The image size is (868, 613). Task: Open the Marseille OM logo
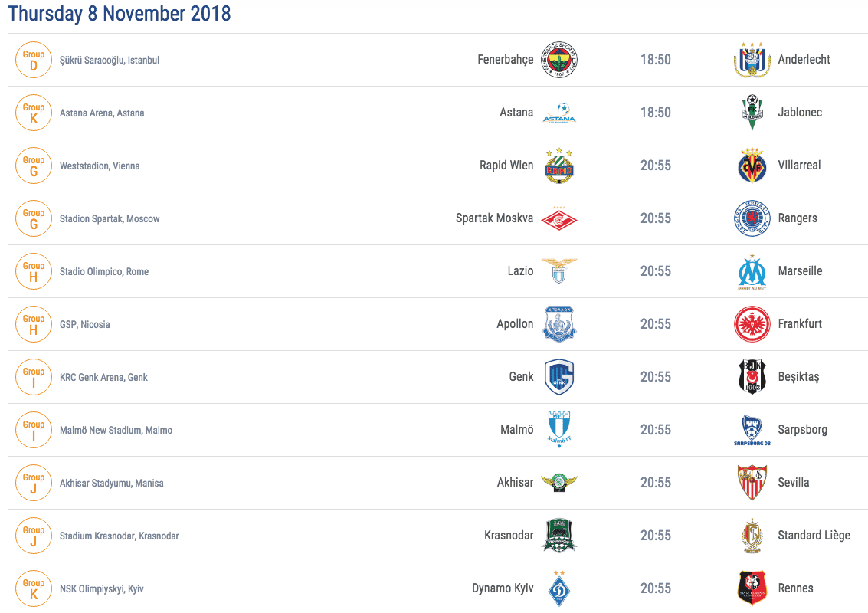(752, 271)
